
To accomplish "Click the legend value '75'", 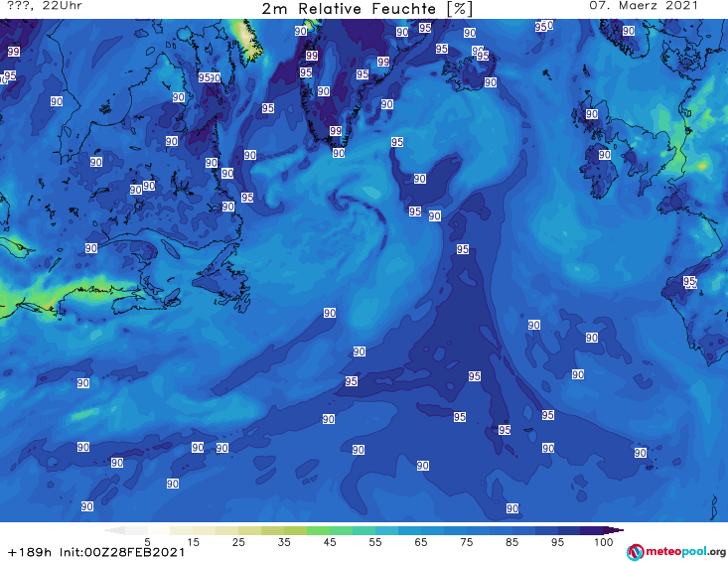I will [x=466, y=542].
